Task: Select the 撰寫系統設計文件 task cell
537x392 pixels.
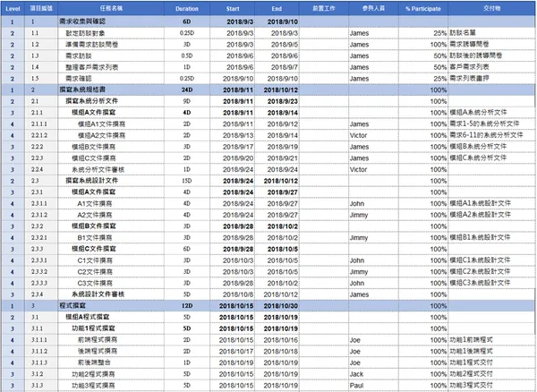Action: click(111, 181)
